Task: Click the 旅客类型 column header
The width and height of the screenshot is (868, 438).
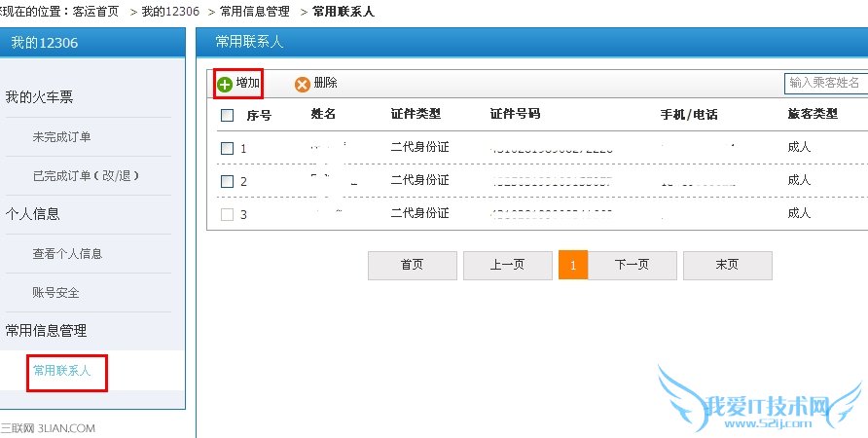Action: pyautogui.click(x=813, y=114)
